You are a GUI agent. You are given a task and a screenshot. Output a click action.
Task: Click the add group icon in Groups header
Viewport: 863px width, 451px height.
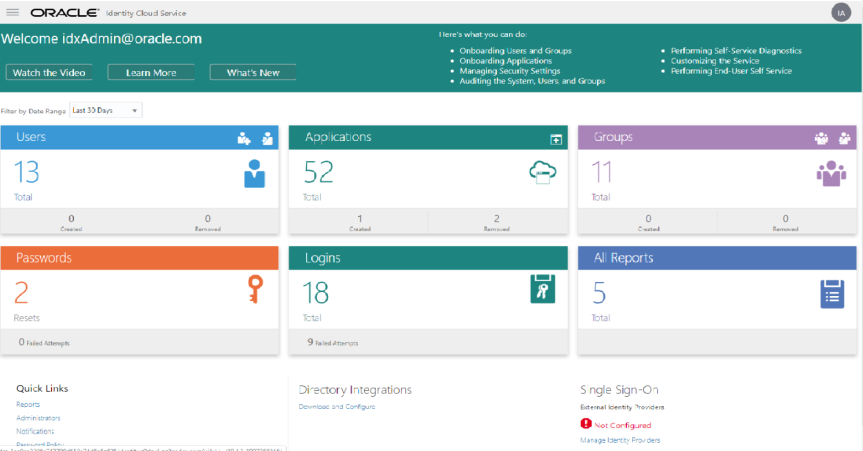click(821, 138)
